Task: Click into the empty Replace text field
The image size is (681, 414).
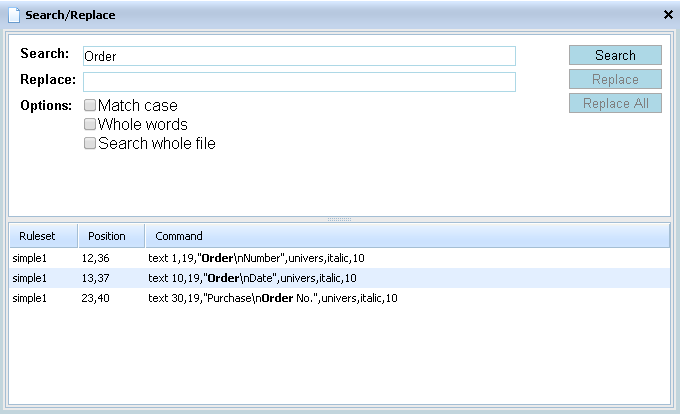Action: 299,82
